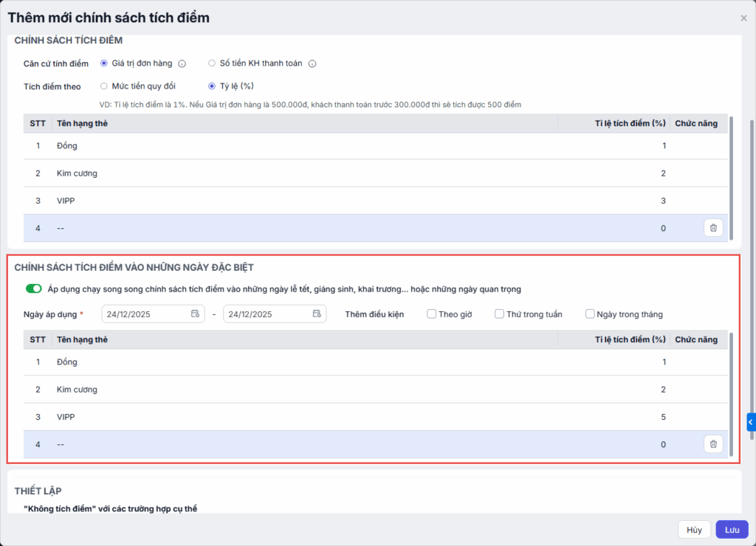Viewport: 756px width, 546px height.
Task: Delete row 4 in the first policy table
Action: click(x=713, y=228)
